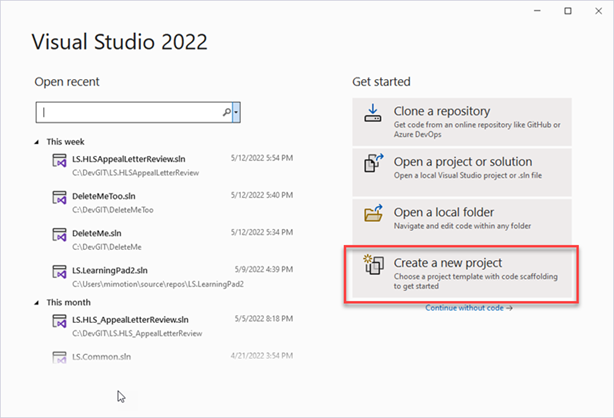Screen dimensions: 614x418
Task: Choose Create a new project
Action: (x=462, y=274)
